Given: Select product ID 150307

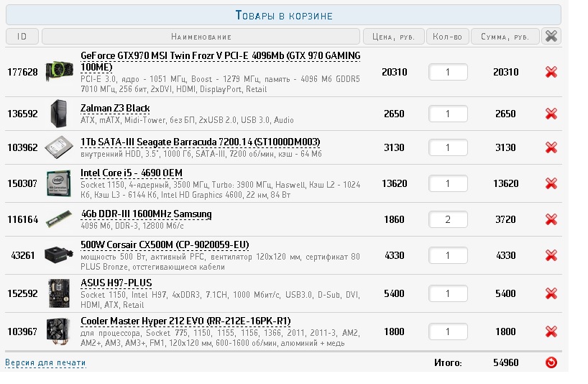Looking at the screenshot, I should [x=22, y=183].
